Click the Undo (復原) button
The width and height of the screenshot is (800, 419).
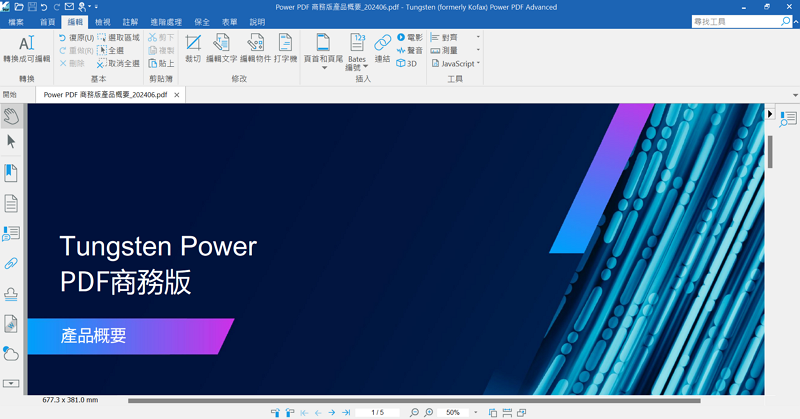click(76, 38)
